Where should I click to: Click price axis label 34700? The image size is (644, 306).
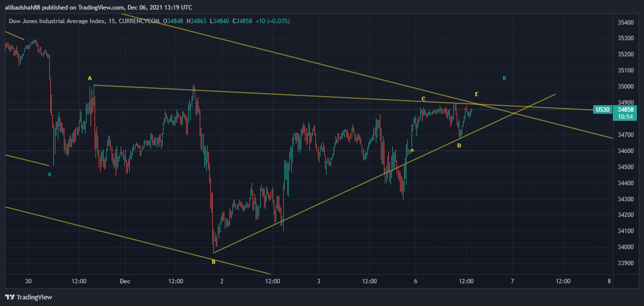tap(625, 135)
